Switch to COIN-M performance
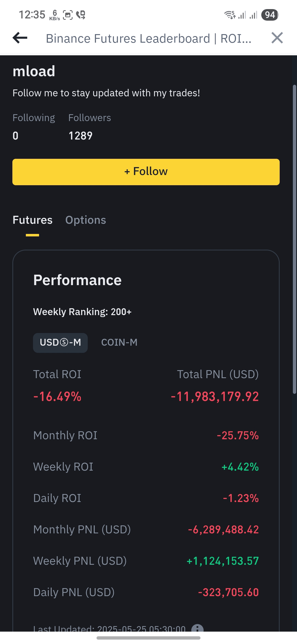Viewport: 297px width, 644px height. [119, 343]
